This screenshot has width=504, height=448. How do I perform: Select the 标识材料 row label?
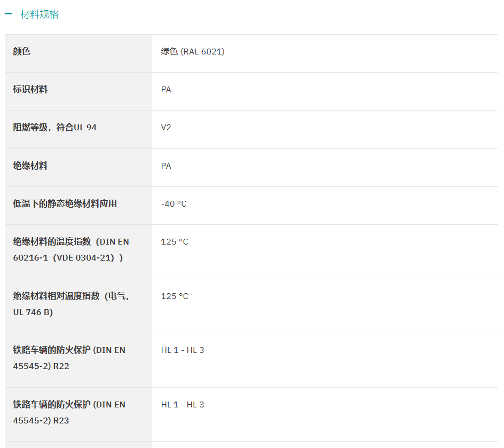click(30, 89)
